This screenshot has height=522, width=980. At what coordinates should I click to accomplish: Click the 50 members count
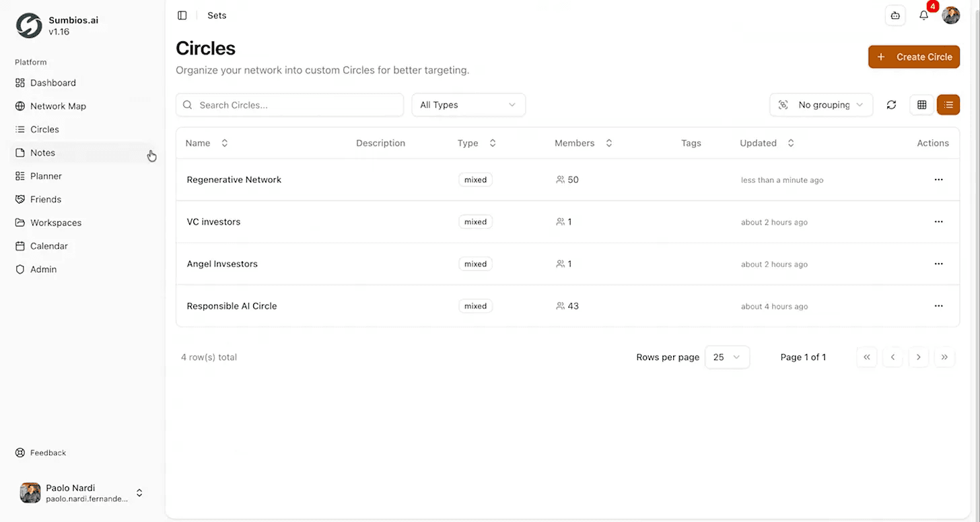(567, 180)
